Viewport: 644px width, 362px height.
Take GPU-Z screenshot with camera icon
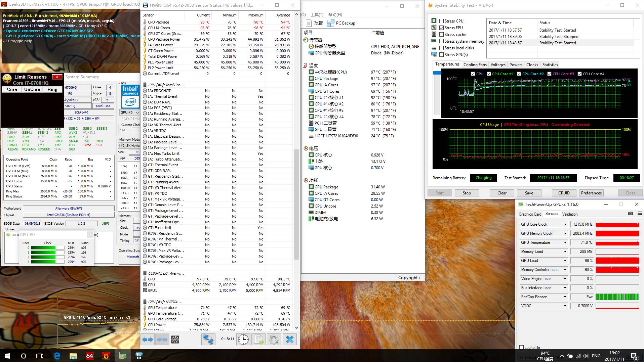pos(630,214)
